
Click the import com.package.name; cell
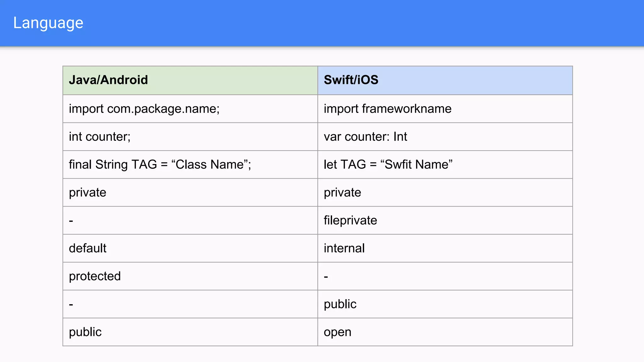pos(144,109)
